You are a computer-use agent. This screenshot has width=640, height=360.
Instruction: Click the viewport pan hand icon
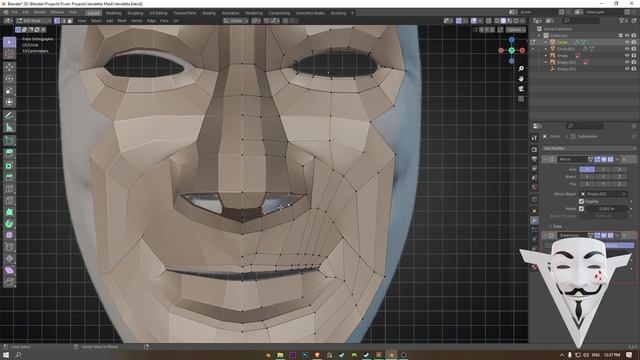[521, 78]
